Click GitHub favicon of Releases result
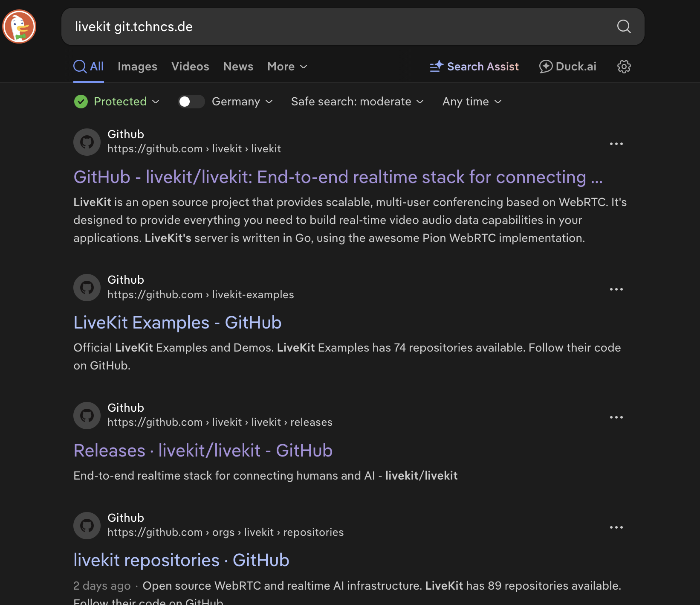 (87, 416)
